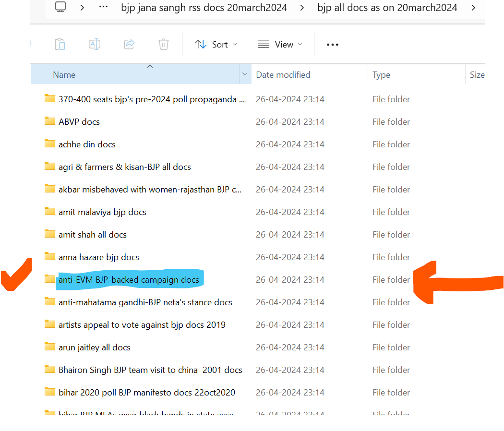Show hidden path via breadcrumb ellipsis

103,7
